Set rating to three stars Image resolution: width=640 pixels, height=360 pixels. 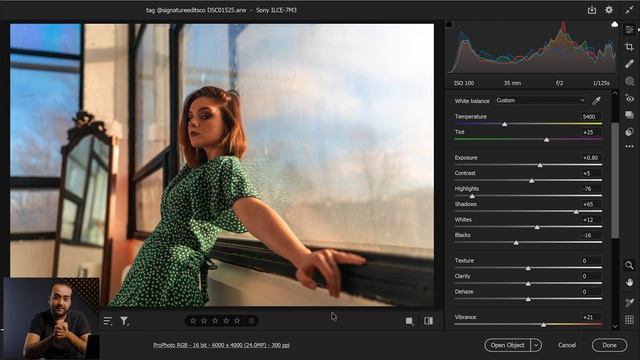pos(215,321)
